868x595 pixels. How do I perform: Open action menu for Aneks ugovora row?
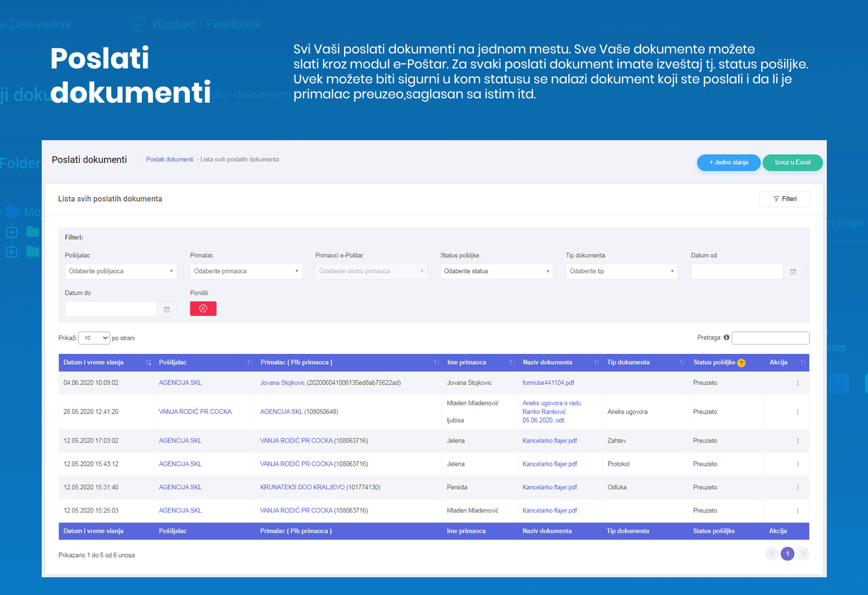coord(797,412)
